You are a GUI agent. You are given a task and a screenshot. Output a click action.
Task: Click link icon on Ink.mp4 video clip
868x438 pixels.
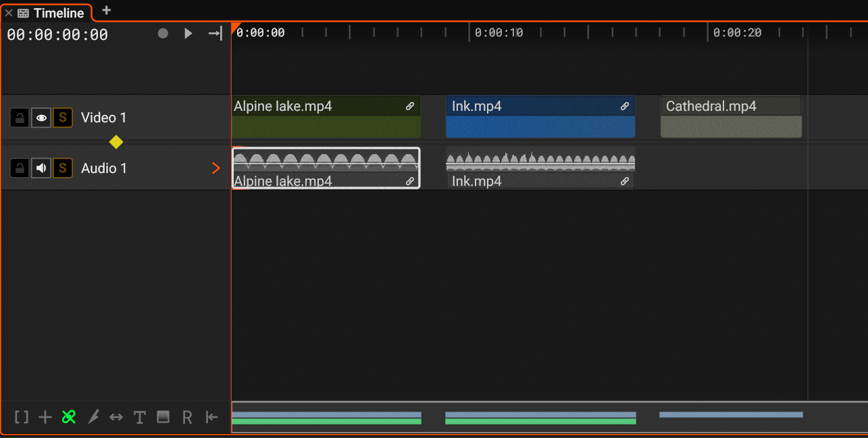(625, 106)
